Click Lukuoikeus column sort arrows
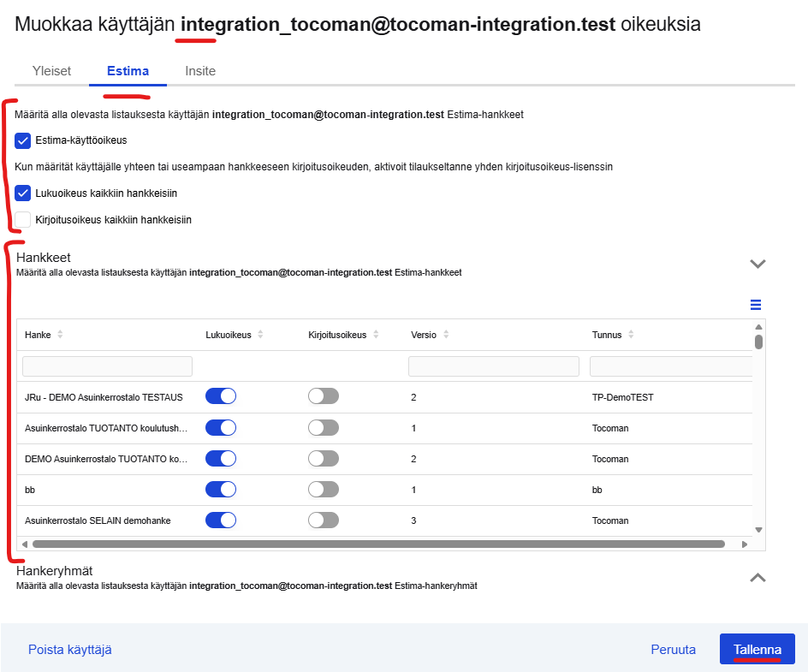The image size is (808, 672). (260, 335)
